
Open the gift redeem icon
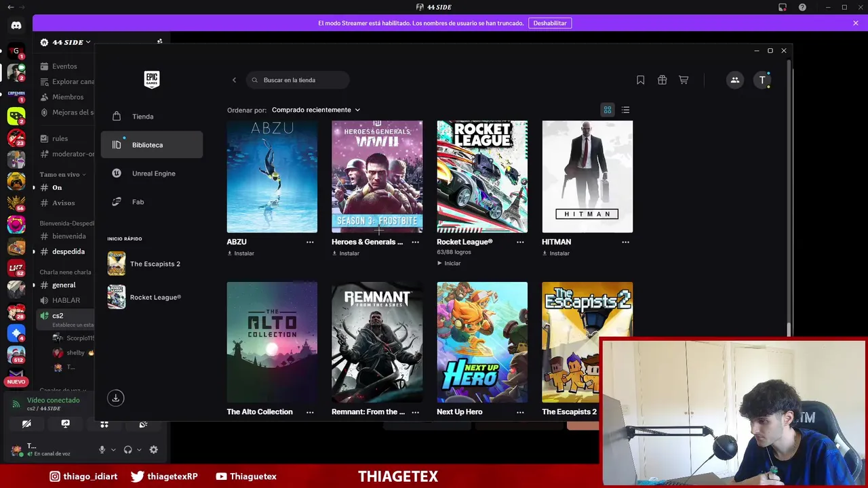(x=662, y=80)
